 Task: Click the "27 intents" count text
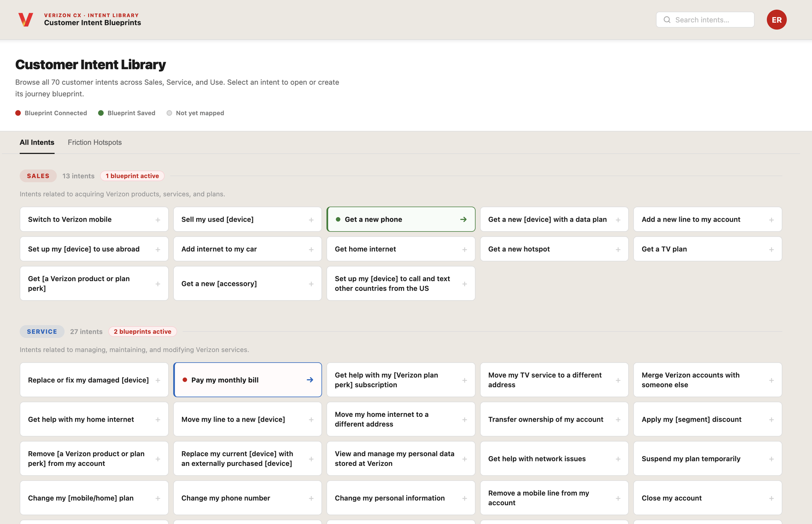[x=86, y=331]
